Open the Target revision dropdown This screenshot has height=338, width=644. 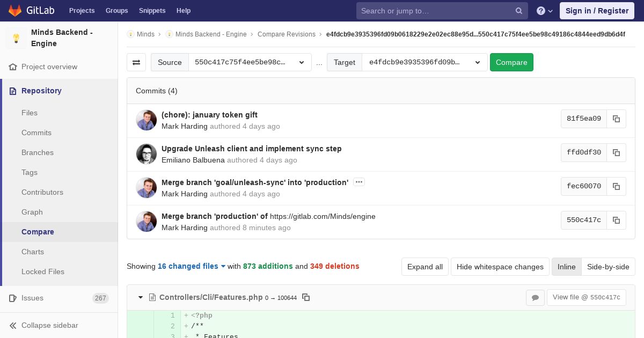pos(425,62)
